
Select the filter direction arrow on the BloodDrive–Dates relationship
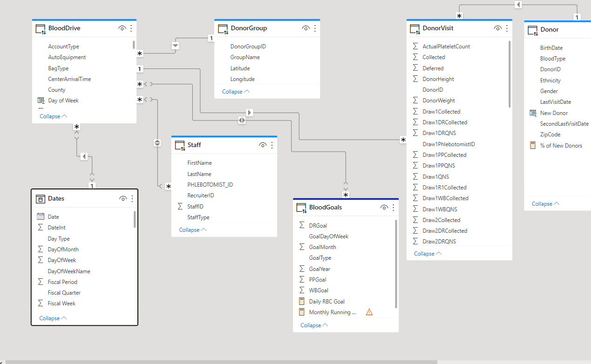coord(84,156)
